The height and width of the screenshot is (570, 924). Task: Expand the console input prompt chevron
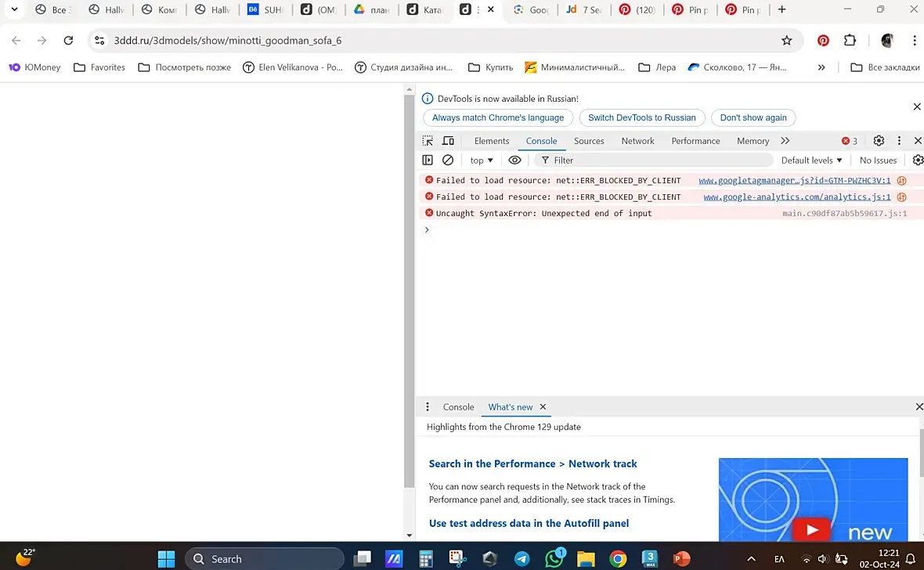point(427,229)
